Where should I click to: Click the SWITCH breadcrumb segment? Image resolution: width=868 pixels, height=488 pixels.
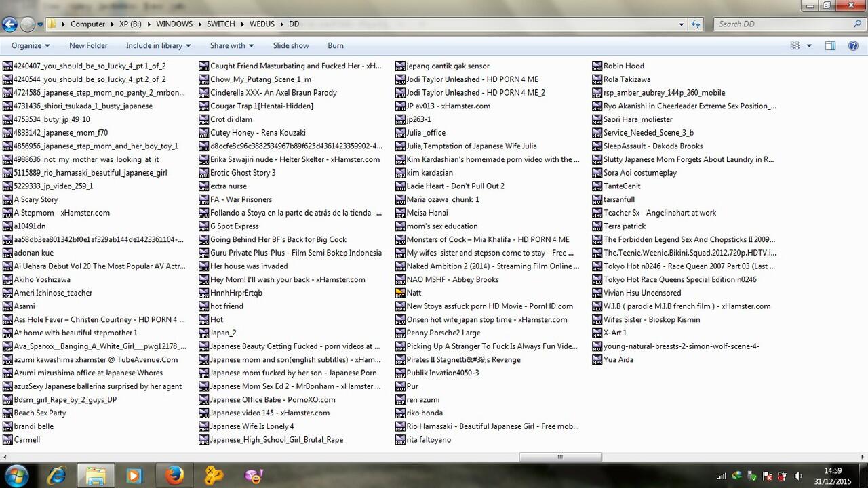pyautogui.click(x=221, y=24)
